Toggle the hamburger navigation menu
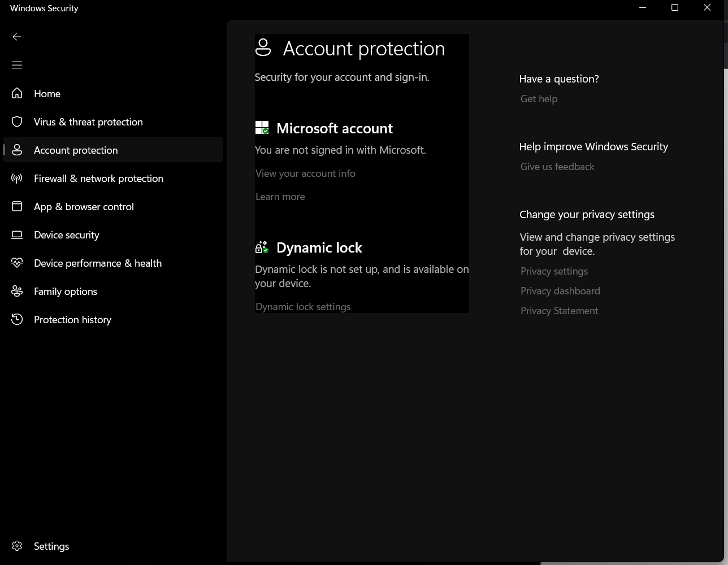728x565 pixels. [x=17, y=65]
